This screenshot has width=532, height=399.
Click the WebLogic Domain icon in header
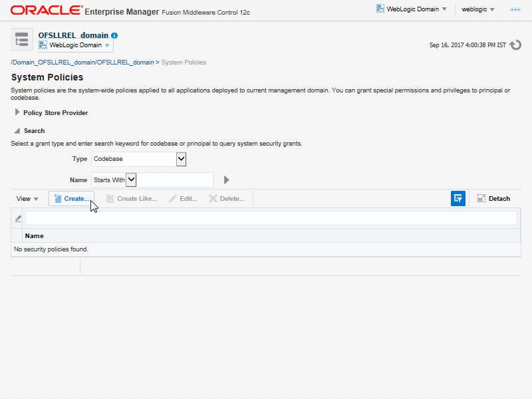point(380,9)
